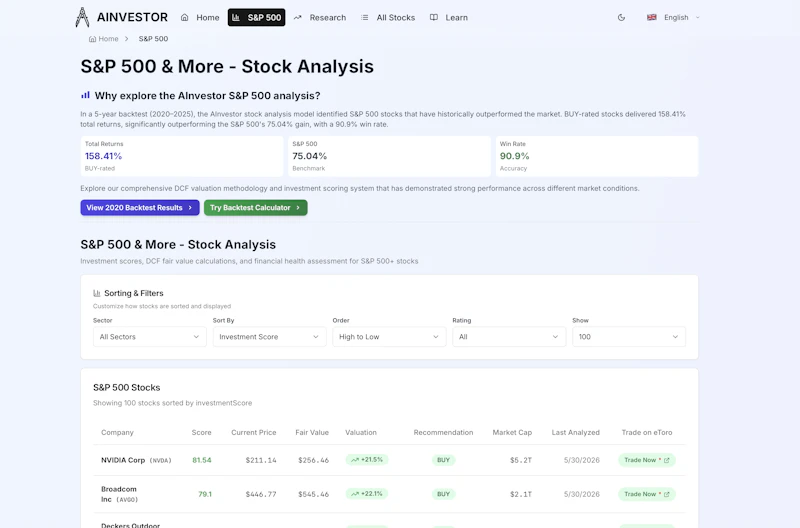Open All Stocks nav item
This screenshot has height=528, width=800.
pos(388,17)
